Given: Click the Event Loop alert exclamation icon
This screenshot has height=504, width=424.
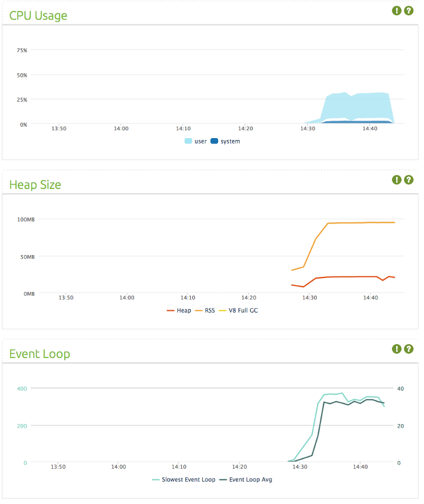Looking at the screenshot, I should pos(397,349).
